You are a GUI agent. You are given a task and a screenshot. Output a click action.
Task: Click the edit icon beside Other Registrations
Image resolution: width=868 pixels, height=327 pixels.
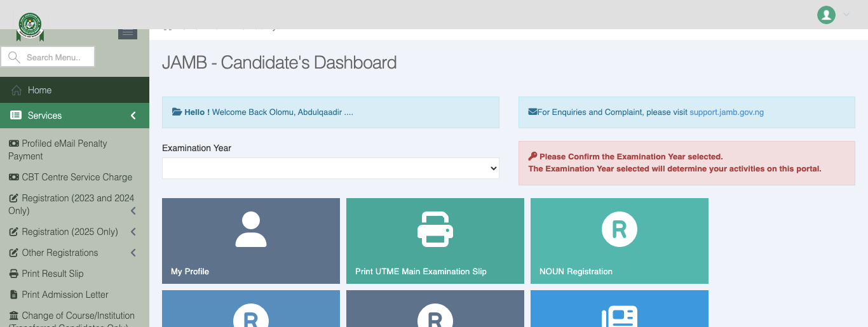pos(13,253)
